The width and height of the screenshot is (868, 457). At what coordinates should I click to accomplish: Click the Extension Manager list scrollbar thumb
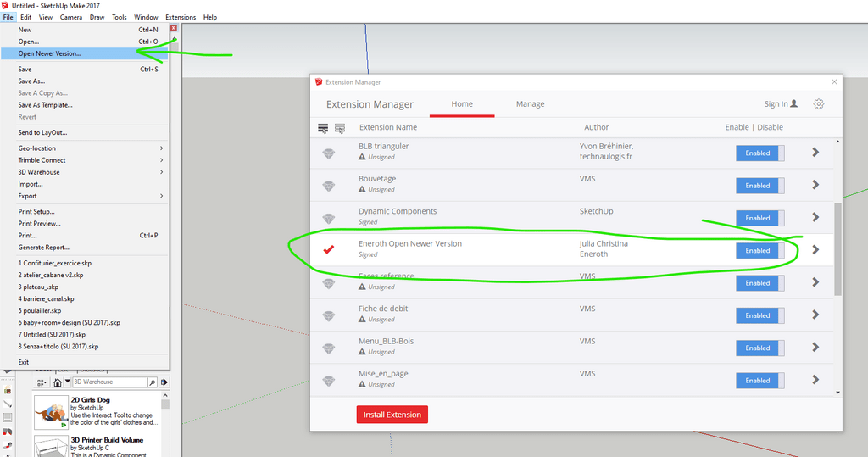click(x=837, y=249)
